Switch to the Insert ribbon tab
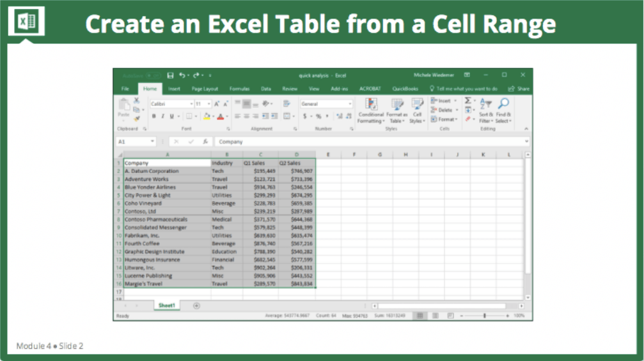The height and width of the screenshot is (361, 644). 174,89
